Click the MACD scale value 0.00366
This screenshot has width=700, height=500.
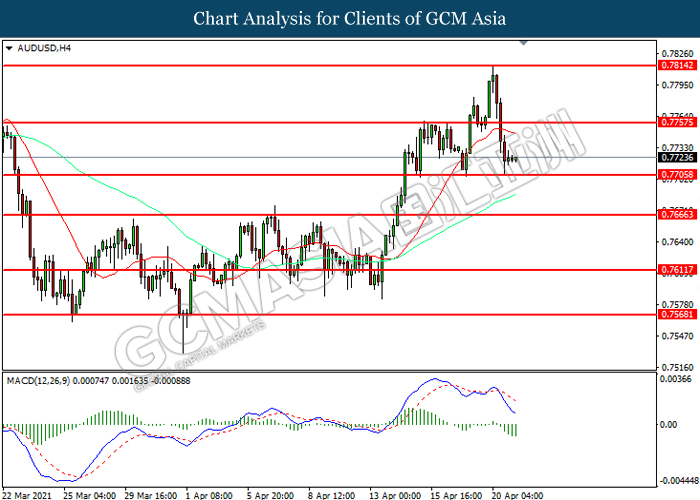[675, 379]
